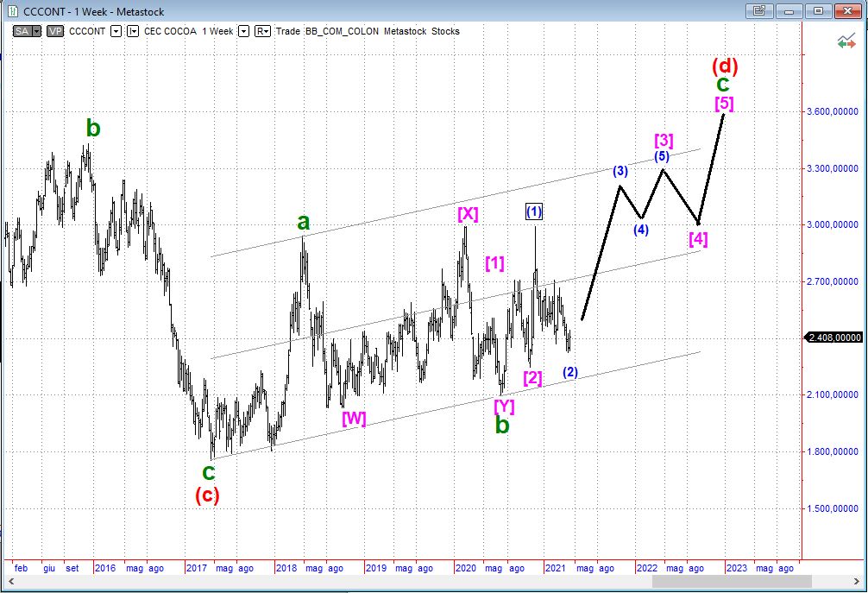Click the 1 Week interval text
Viewport: 868px width, 593px height.
pyautogui.click(x=217, y=32)
